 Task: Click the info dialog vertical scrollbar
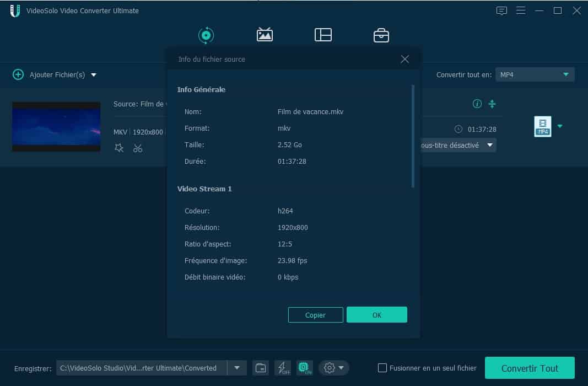pos(413,136)
